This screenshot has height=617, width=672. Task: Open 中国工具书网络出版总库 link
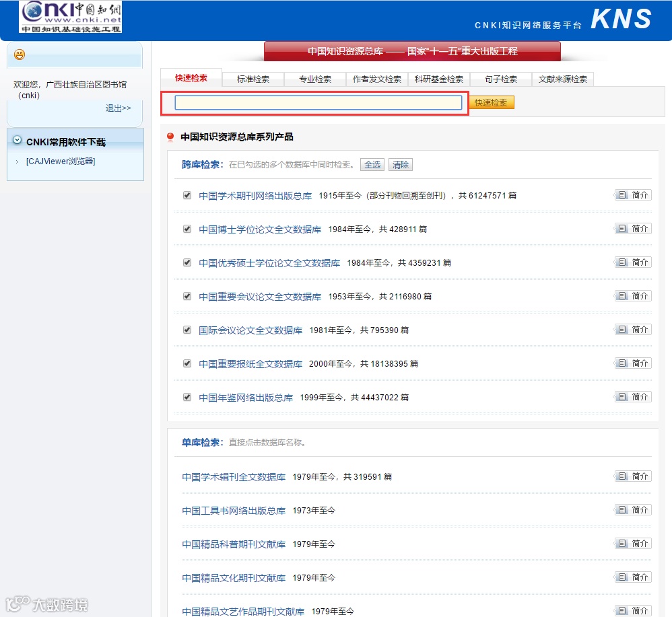(234, 511)
